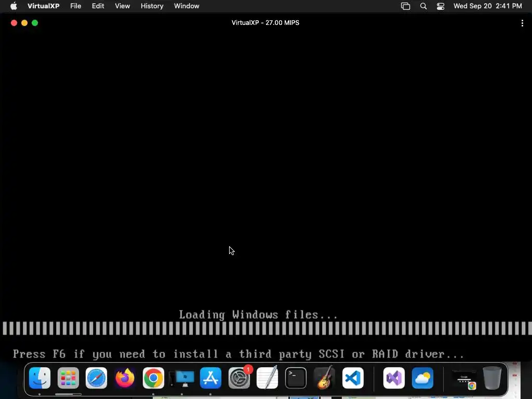Open Spotlight search magnifier icon
Viewport: 532px width, 399px height.
pos(423,6)
